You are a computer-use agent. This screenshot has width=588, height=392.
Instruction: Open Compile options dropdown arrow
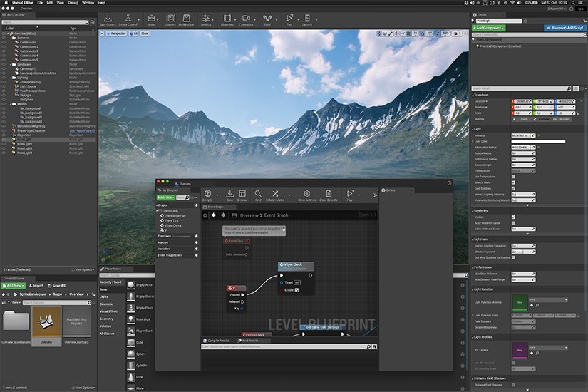[217, 195]
